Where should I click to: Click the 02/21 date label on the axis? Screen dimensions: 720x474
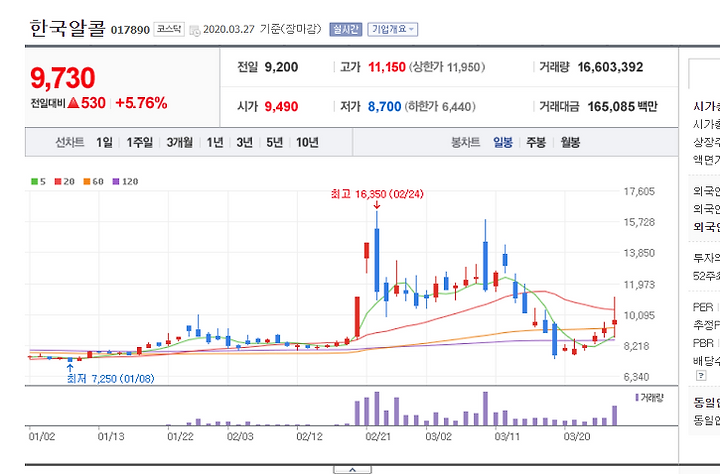378,436
